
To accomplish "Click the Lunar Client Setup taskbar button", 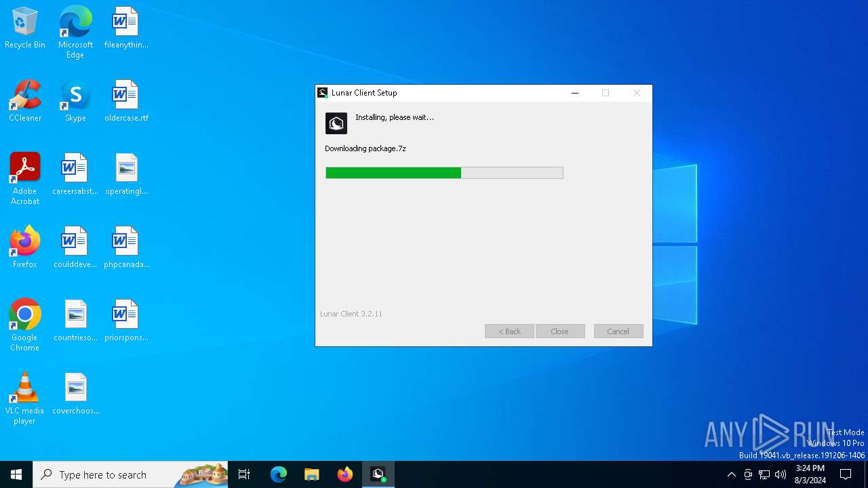I will click(378, 474).
